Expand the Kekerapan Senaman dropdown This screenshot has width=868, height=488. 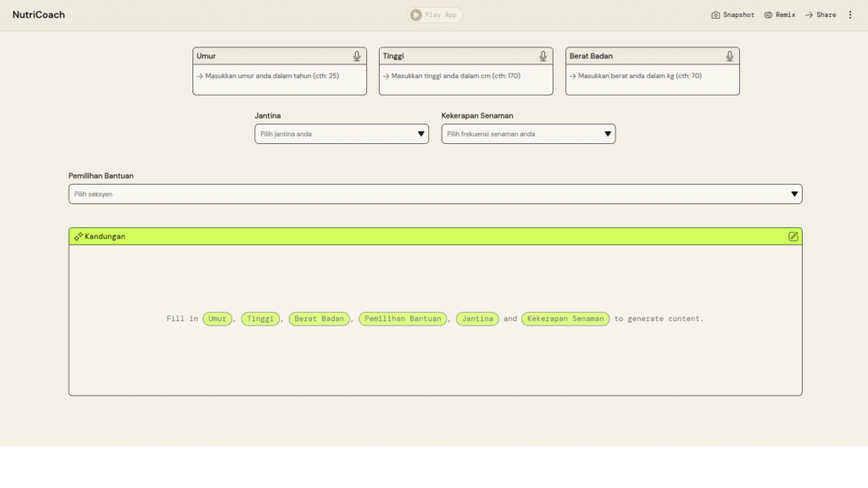(528, 134)
